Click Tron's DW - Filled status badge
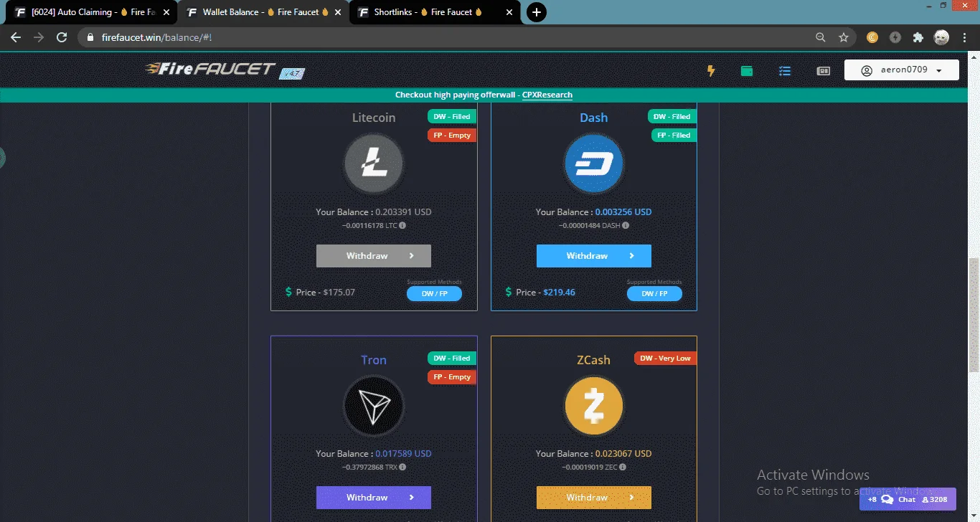980x522 pixels. point(452,359)
